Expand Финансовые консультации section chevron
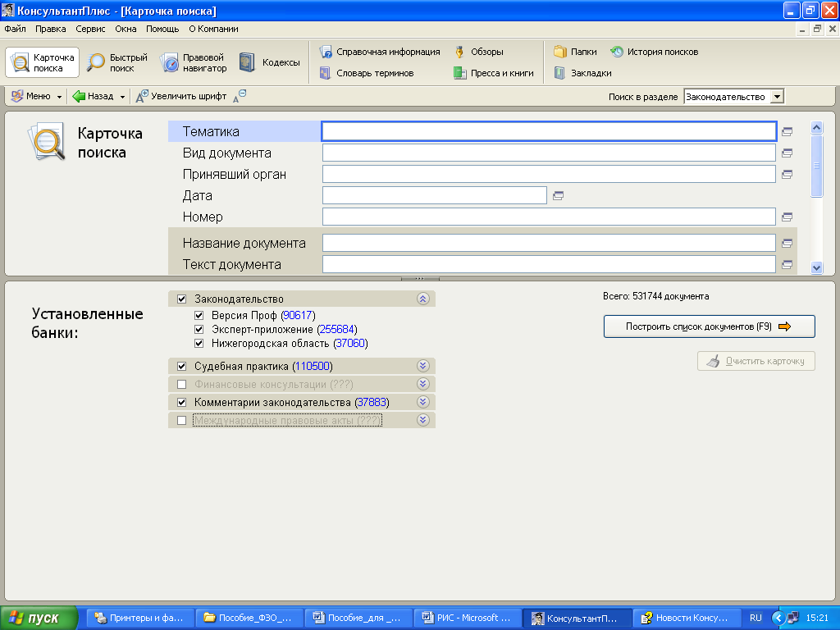 click(423, 384)
